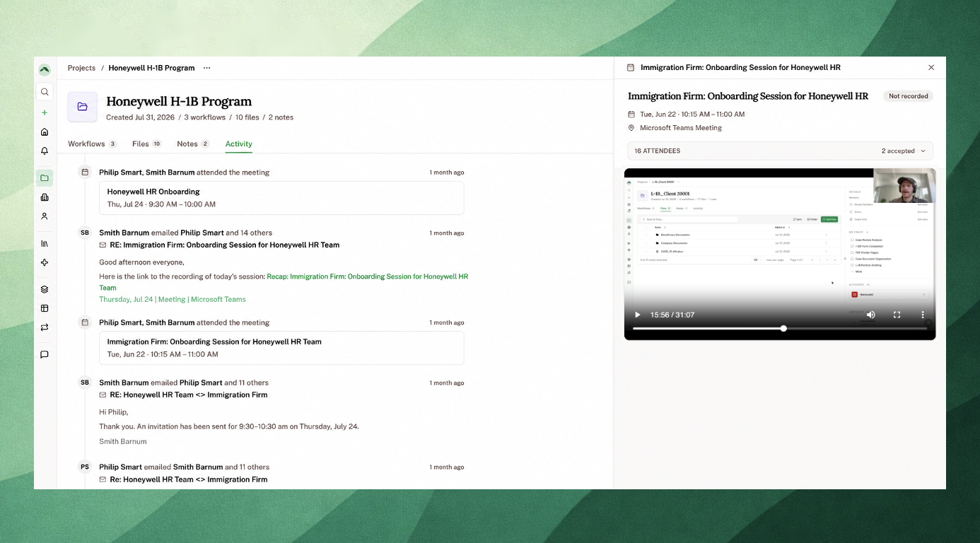The image size is (980, 543).
Task: Click the calendar icon in the side panel header
Action: (631, 68)
